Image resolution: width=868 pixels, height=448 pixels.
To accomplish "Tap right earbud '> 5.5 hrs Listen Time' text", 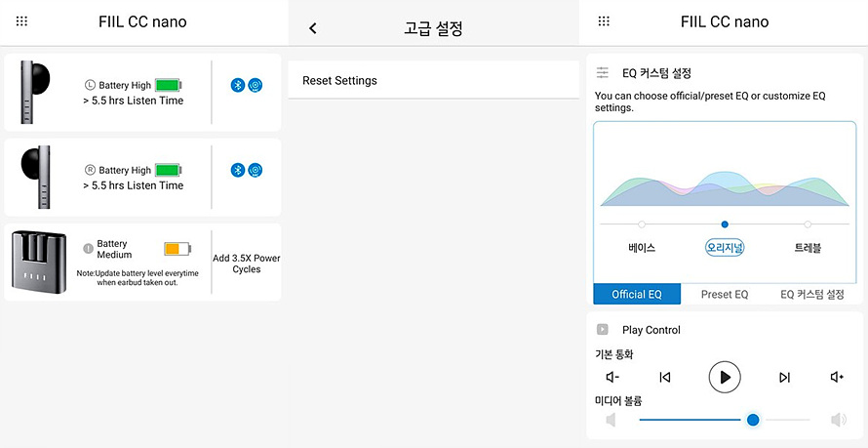I will [133, 185].
